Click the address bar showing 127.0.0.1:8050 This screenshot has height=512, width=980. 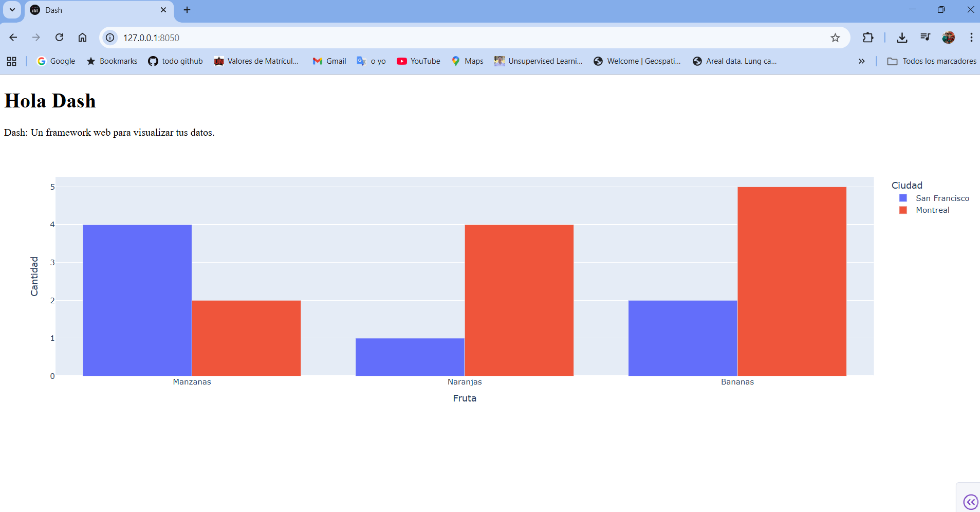click(463, 38)
